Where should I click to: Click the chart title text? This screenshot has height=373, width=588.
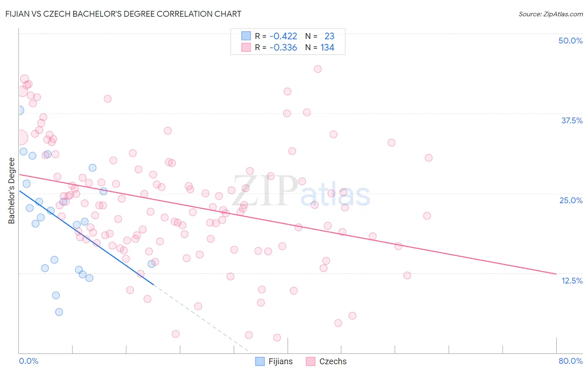point(123,14)
